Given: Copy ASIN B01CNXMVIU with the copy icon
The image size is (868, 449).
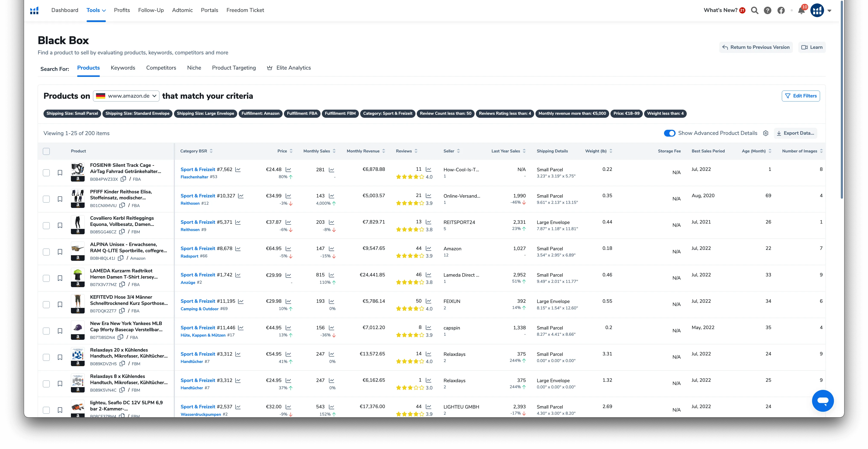Looking at the screenshot, I should [x=122, y=205].
